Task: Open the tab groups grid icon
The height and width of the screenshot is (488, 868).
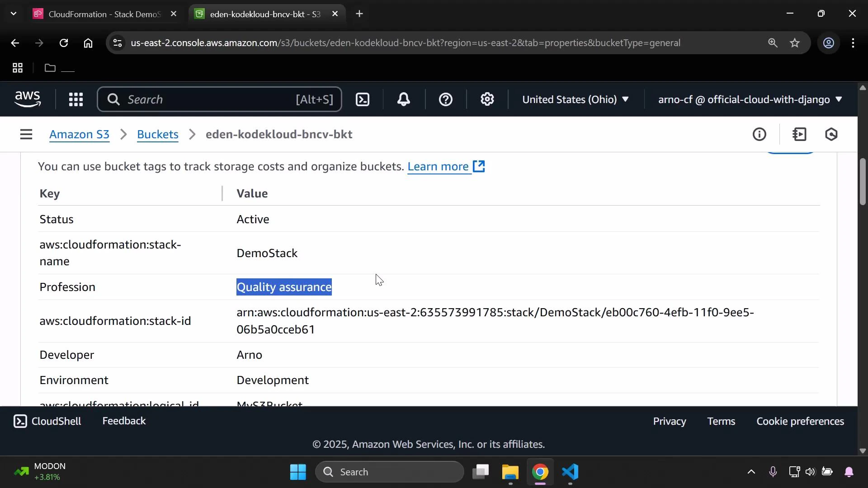Action: [x=18, y=68]
